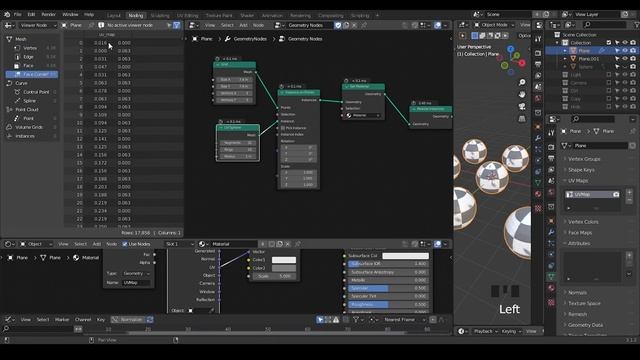Select Face domain in spreadsheet
The width and height of the screenshot is (640, 360).
[28, 65]
